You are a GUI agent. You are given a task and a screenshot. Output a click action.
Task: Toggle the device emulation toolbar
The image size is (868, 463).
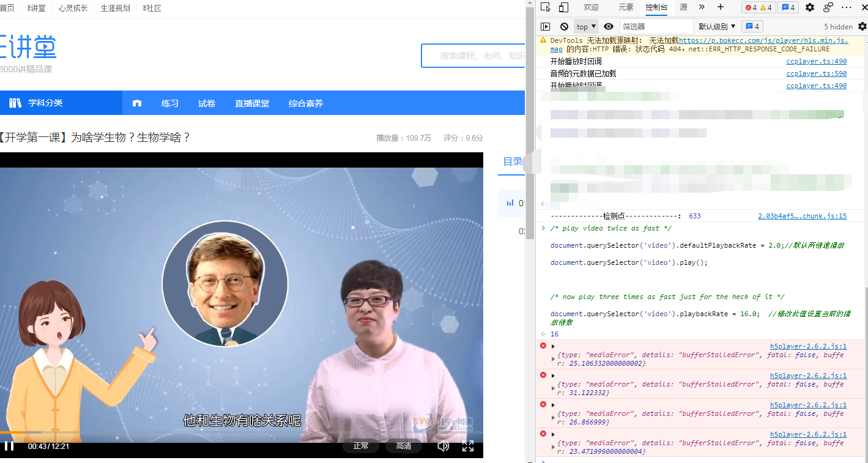tap(564, 7)
